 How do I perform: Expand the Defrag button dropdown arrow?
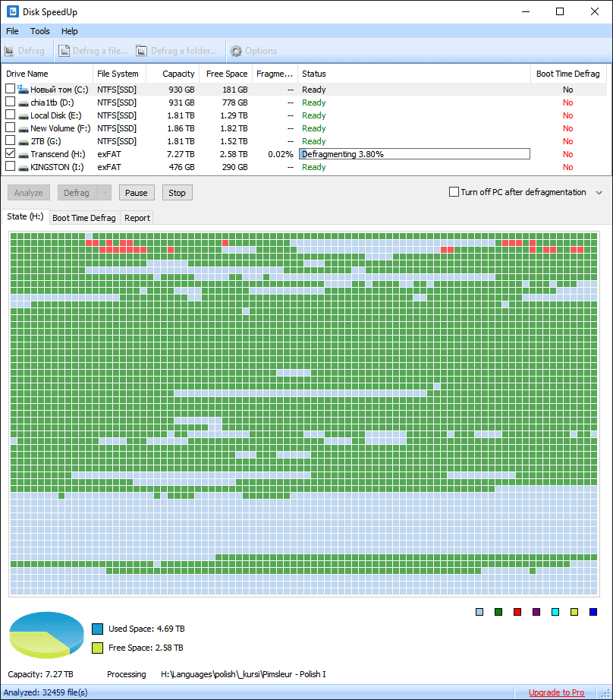tap(104, 193)
